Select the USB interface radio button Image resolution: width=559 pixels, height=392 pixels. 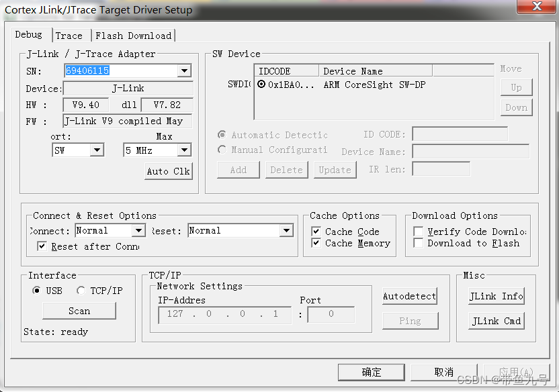click(36, 291)
